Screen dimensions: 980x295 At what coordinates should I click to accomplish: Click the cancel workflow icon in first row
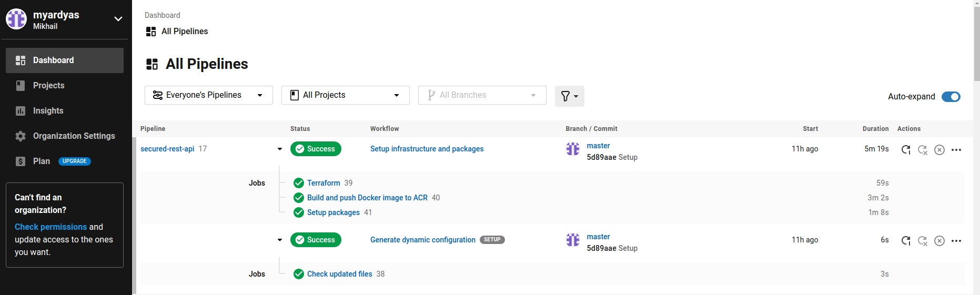click(939, 150)
